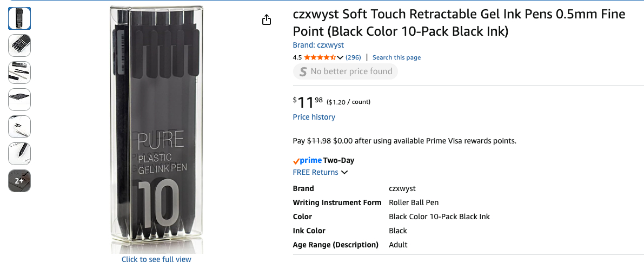Select the fifth thumbnail with the spiral notebook
The image size is (644, 262).
(x=19, y=127)
